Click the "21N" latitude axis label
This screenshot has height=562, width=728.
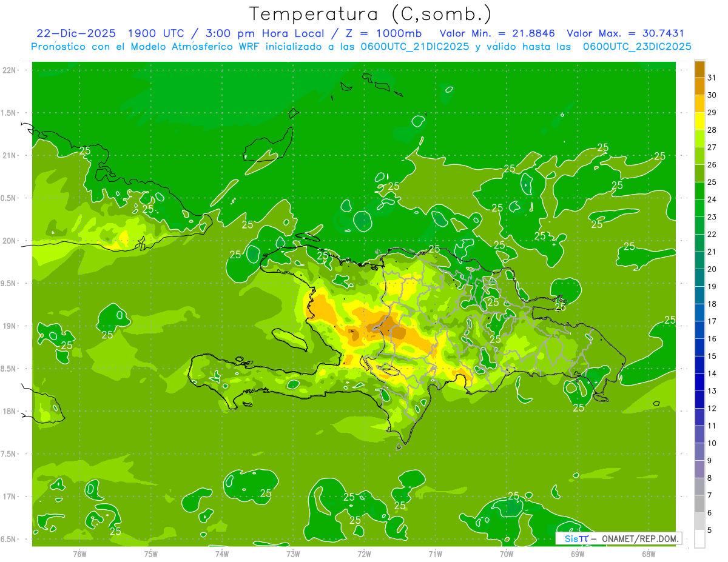click(9, 156)
